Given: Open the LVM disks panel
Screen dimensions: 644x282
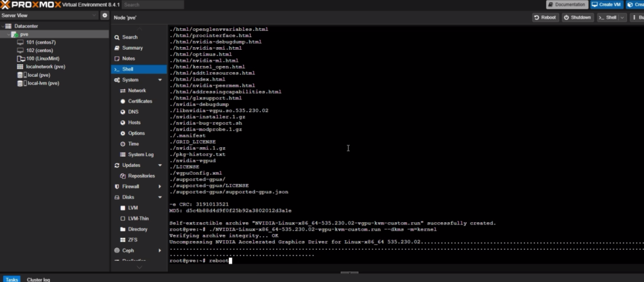Looking at the screenshot, I should click(x=133, y=208).
